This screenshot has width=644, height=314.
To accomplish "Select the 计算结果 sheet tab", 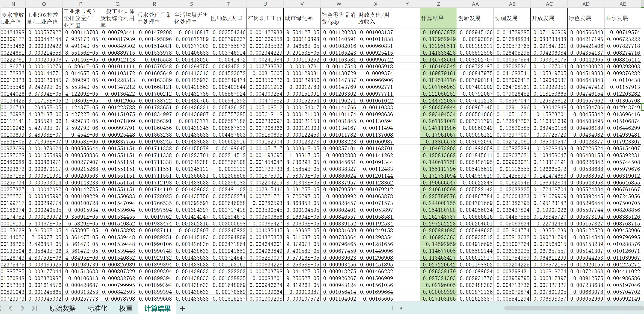I will coord(158,309).
